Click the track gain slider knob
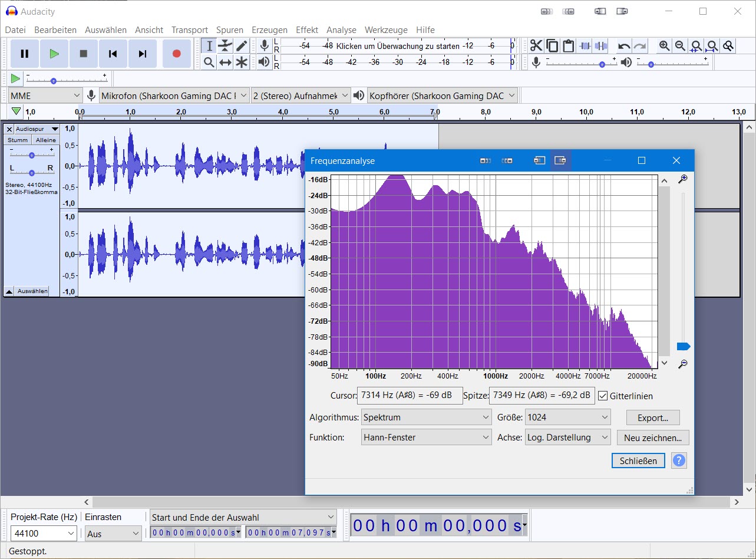Image resolution: width=756 pixels, height=559 pixels. click(32, 155)
